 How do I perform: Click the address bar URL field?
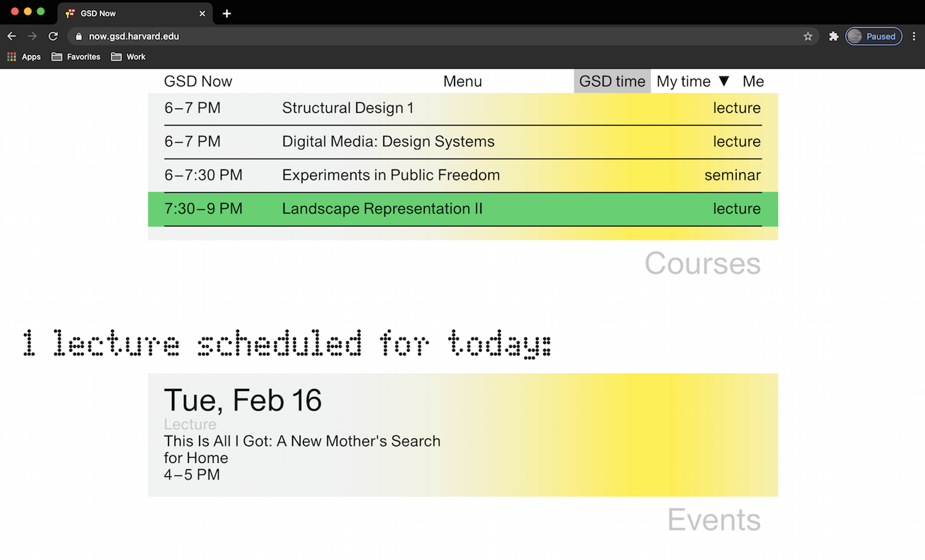pos(396,36)
